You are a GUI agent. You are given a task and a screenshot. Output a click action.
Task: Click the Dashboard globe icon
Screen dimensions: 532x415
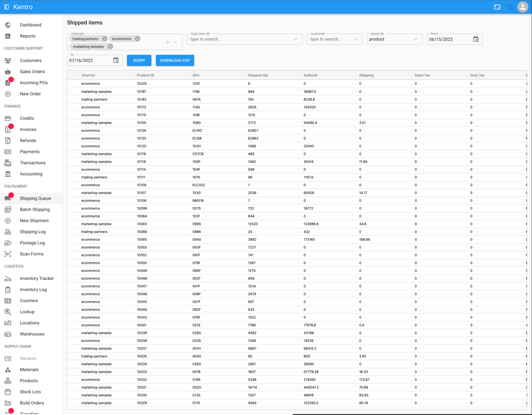[8, 25]
